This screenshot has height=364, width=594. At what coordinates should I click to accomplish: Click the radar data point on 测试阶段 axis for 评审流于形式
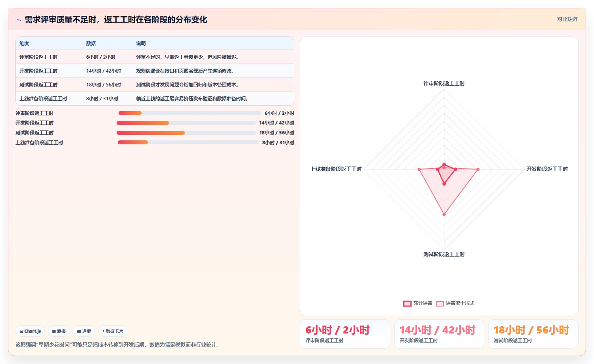tap(444, 214)
